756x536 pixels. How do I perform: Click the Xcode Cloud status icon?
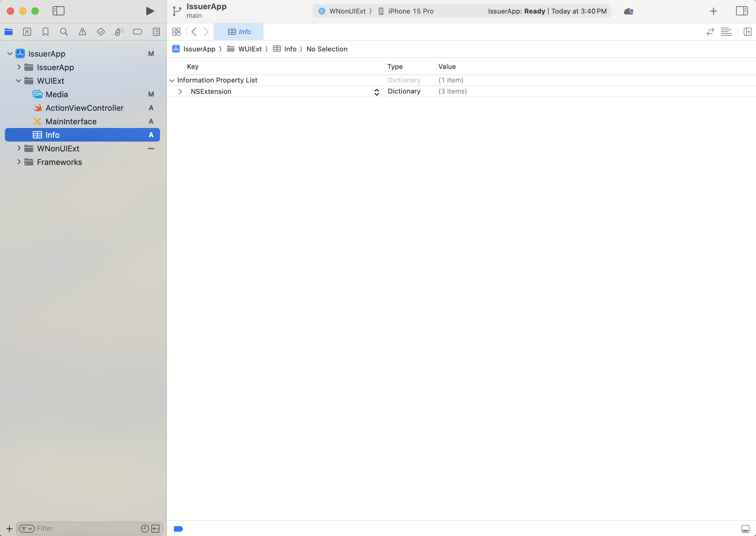tap(628, 11)
